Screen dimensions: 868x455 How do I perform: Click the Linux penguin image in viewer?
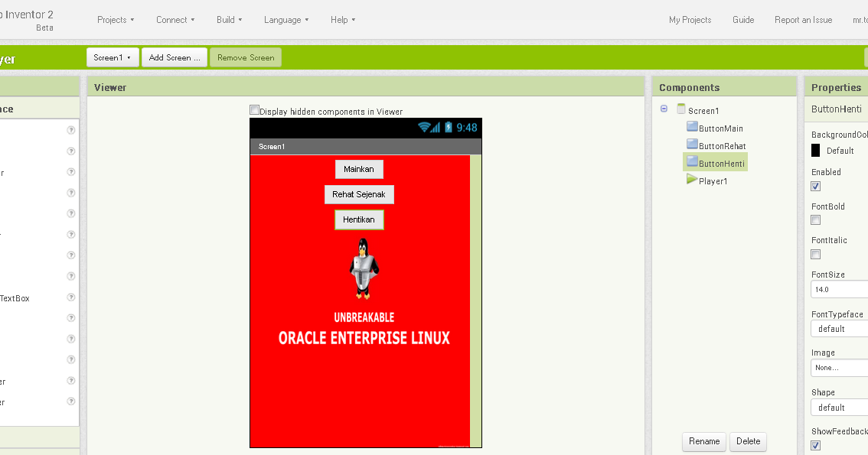[364, 268]
